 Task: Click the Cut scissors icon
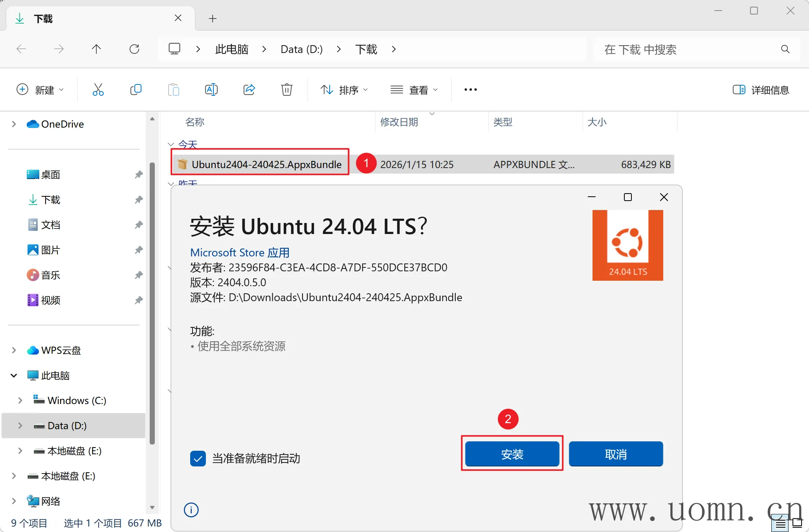tap(98, 90)
